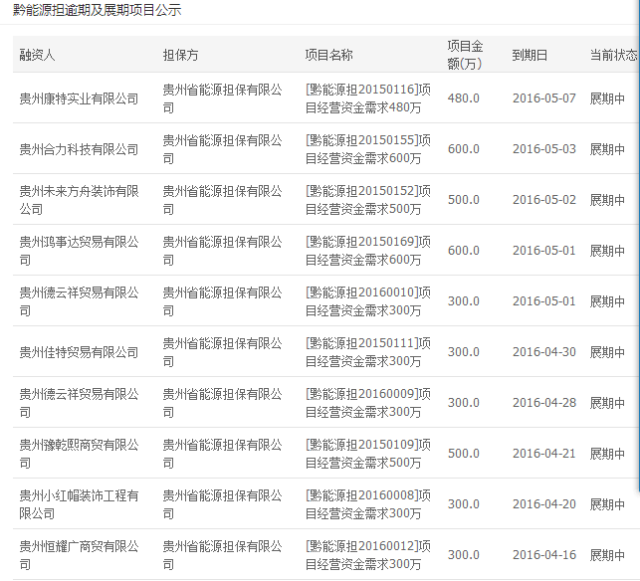
Task: Click date 2016-05-01 in 贵州鸿事达 row
Action: (x=544, y=250)
